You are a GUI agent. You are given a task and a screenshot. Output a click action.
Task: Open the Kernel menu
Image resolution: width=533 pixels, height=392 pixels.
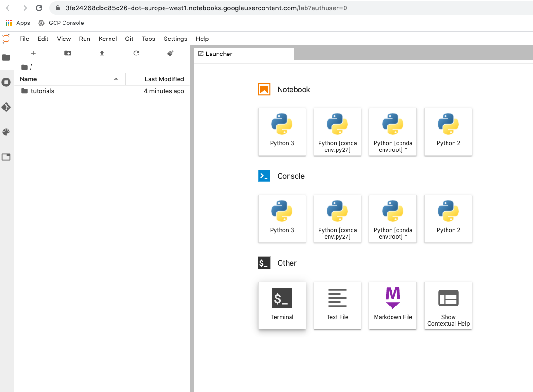(107, 39)
